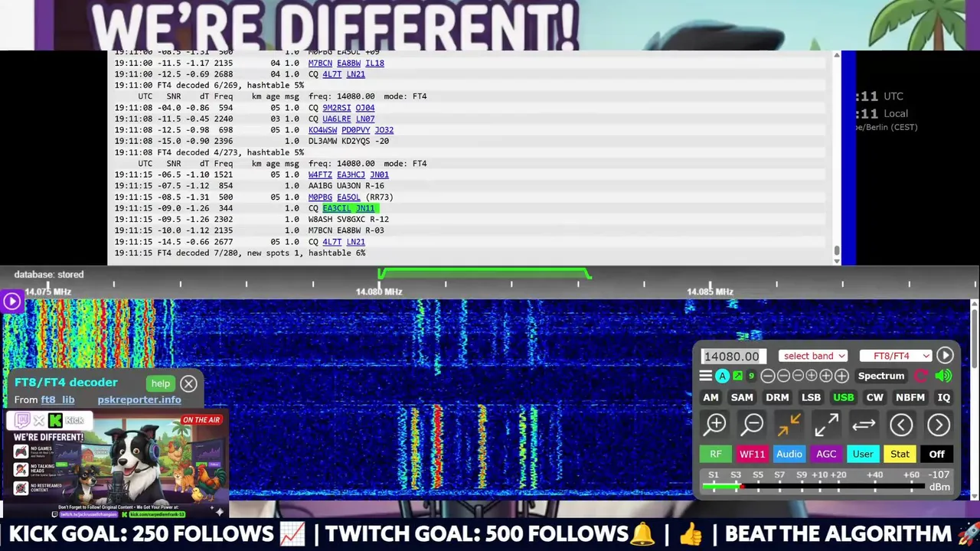Click the grid locator OJ04 link
The height and width of the screenshot is (551, 980).
[x=365, y=108]
